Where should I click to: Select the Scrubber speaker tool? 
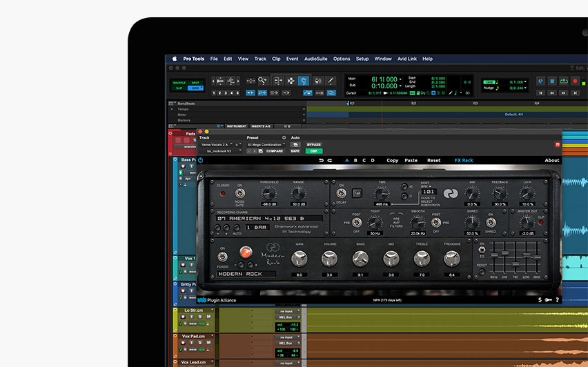(318, 81)
